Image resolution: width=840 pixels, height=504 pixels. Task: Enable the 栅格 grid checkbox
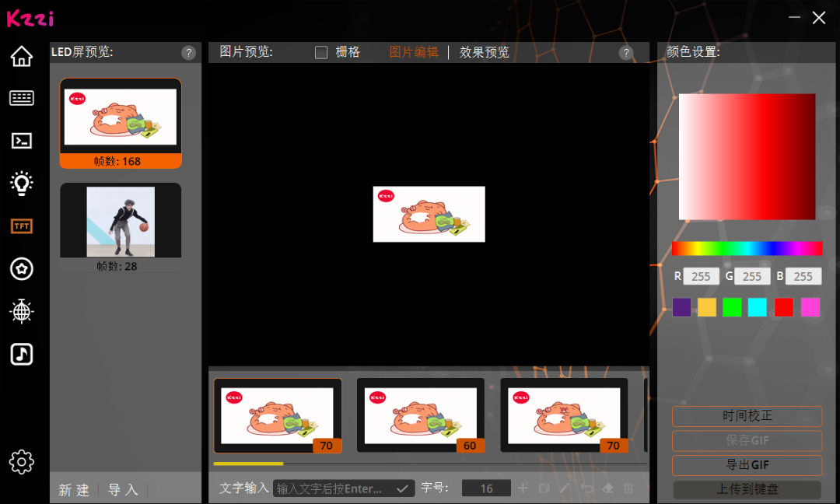321,52
